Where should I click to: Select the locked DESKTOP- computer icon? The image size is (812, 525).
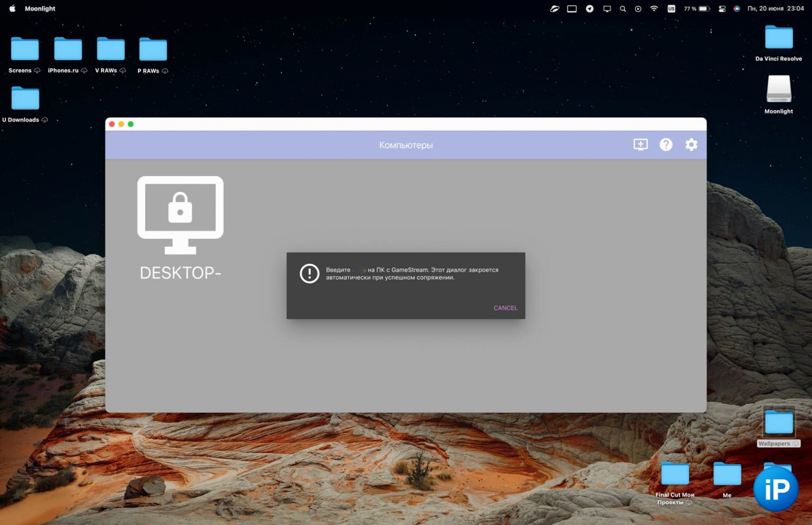tap(180, 215)
